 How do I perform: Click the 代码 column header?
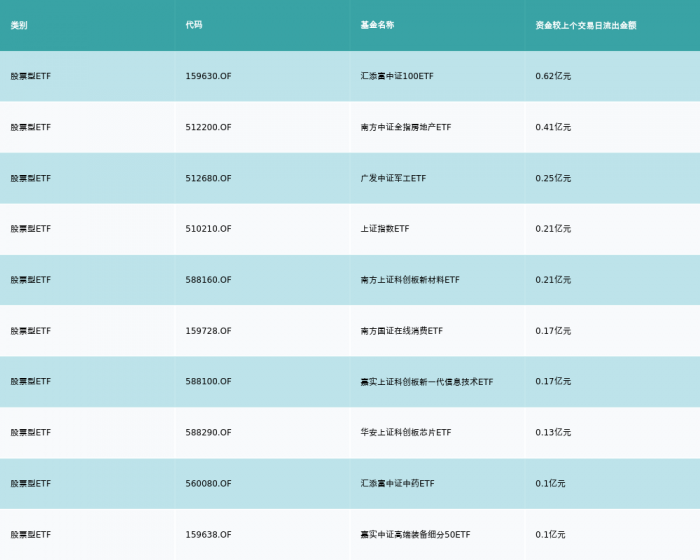pos(194,25)
